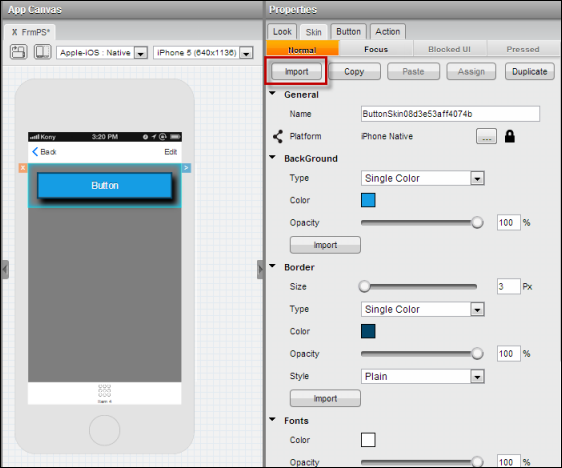Click the orange X handle on canvas widget

(x=23, y=168)
